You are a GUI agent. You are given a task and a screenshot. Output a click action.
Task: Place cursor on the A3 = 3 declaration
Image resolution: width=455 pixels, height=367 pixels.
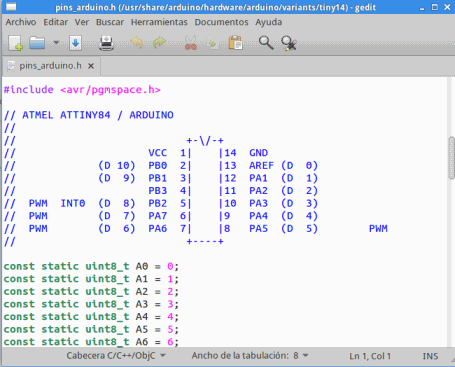click(91, 304)
